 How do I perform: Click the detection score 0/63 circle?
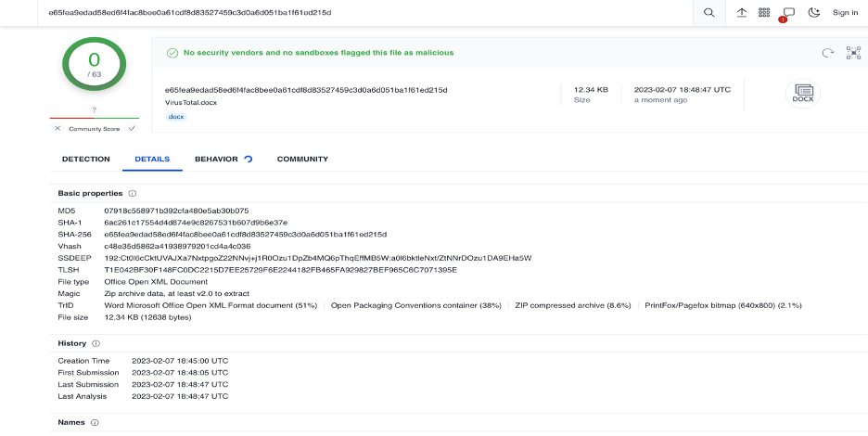click(x=94, y=64)
